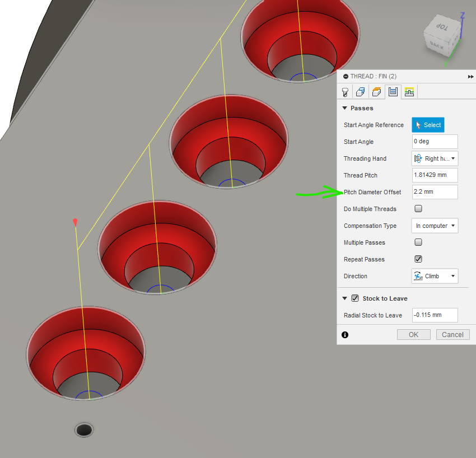476x458 pixels.
Task: Open the Linking tab in the dialog
Action: click(x=408, y=91)
